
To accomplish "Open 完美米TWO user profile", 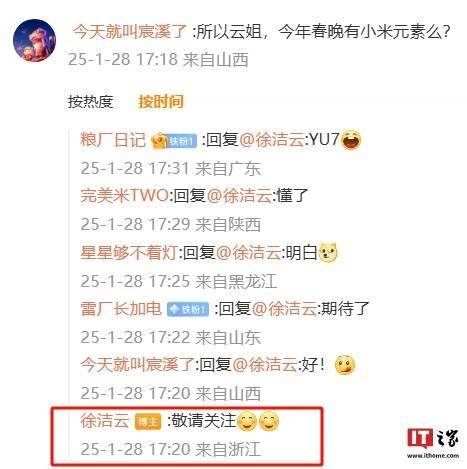I will (124, 195).
